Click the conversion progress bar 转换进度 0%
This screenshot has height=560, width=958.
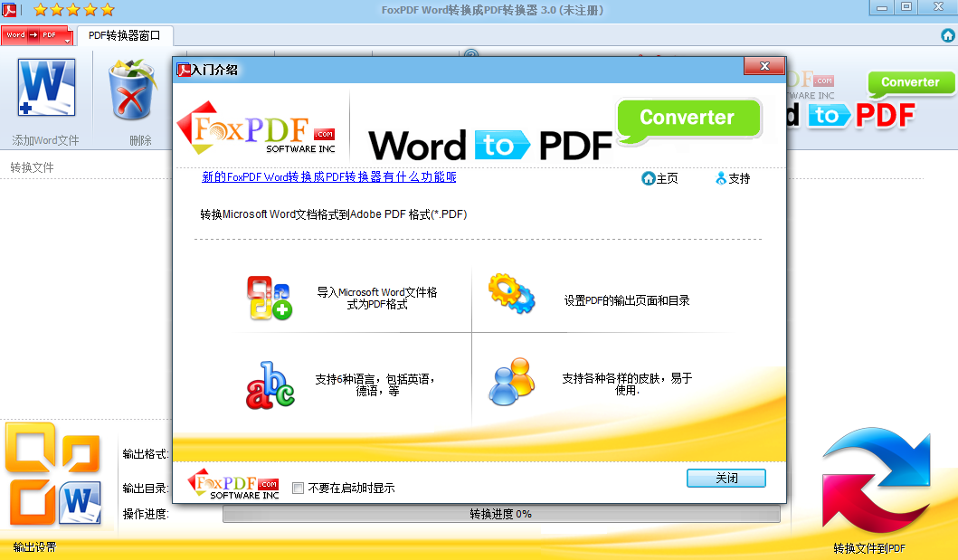(501, 514)
